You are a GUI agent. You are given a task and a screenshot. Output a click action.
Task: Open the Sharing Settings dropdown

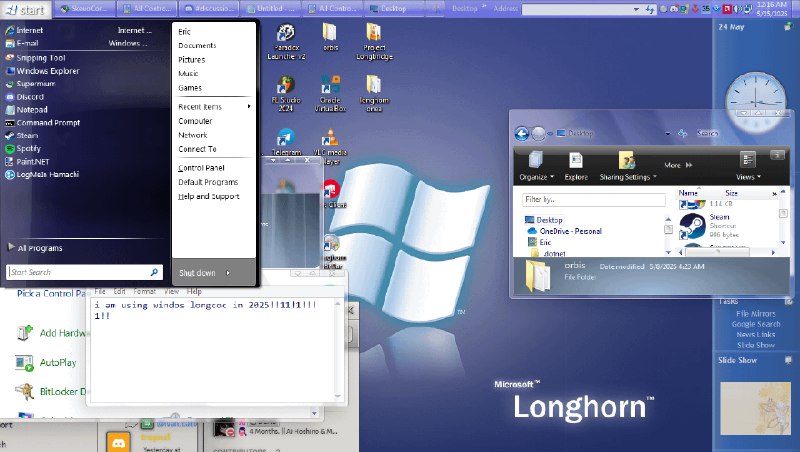pos(628,167)
